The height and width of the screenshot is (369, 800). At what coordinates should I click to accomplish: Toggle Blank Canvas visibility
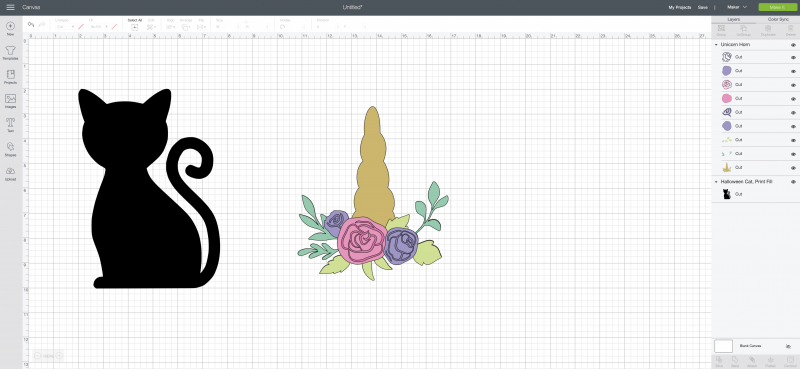click(788, 346)
